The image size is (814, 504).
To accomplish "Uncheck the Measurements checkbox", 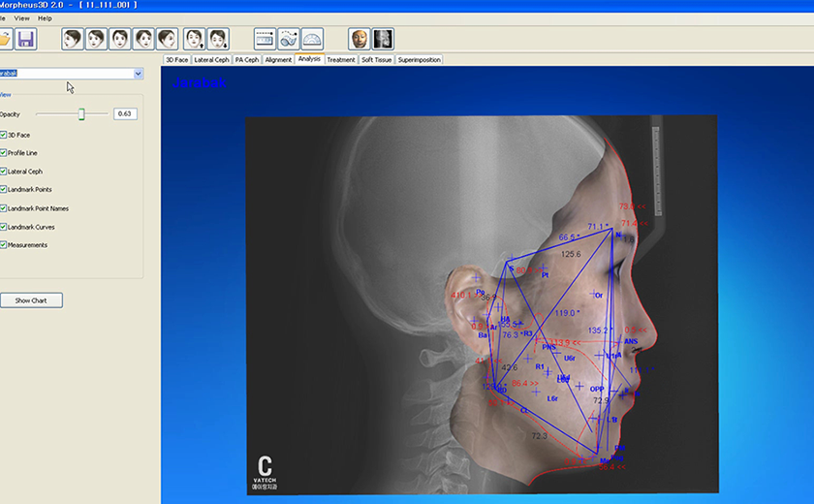I will click(x=3, y=245).
